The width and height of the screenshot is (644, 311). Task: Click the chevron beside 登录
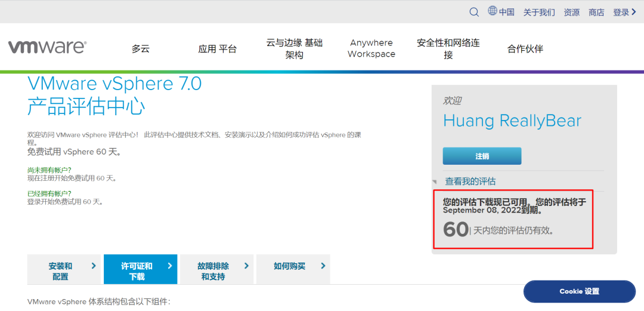pyautogui.click(x=634, y=13)
